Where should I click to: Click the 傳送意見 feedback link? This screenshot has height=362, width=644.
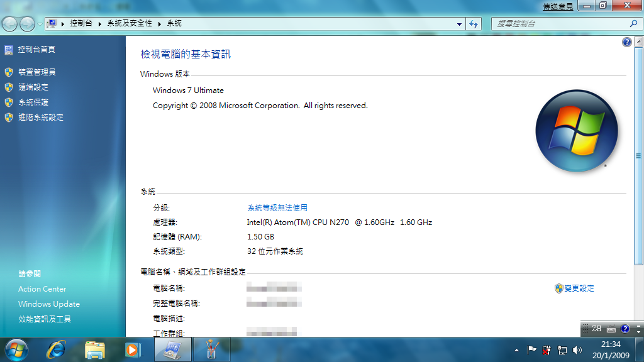558,6
